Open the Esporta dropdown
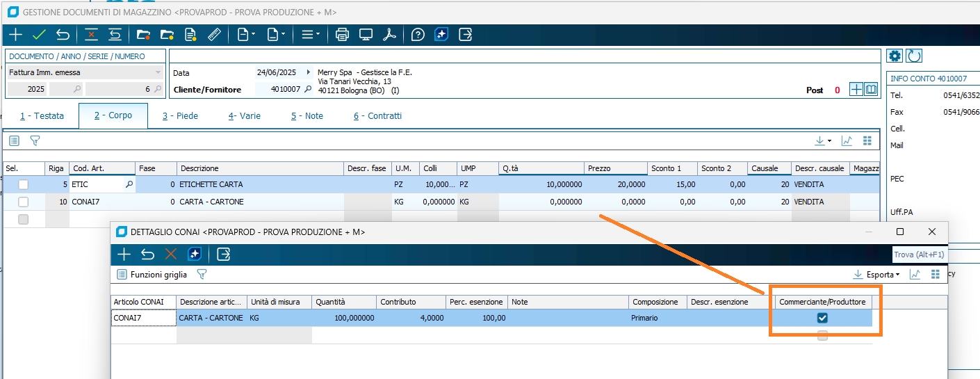The image size is (980, 379). click(x=877, y=275)
